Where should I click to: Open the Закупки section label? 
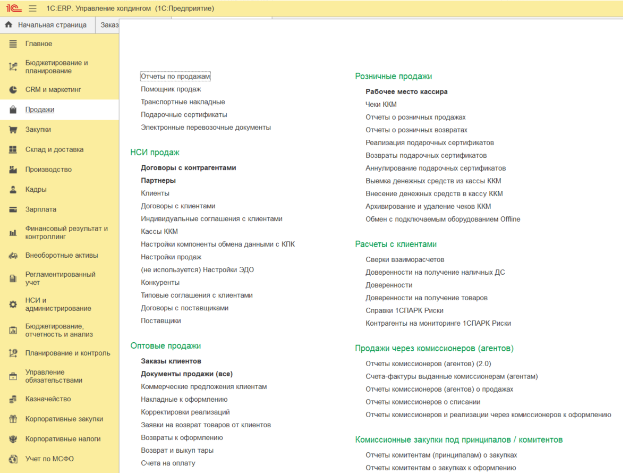38,130
